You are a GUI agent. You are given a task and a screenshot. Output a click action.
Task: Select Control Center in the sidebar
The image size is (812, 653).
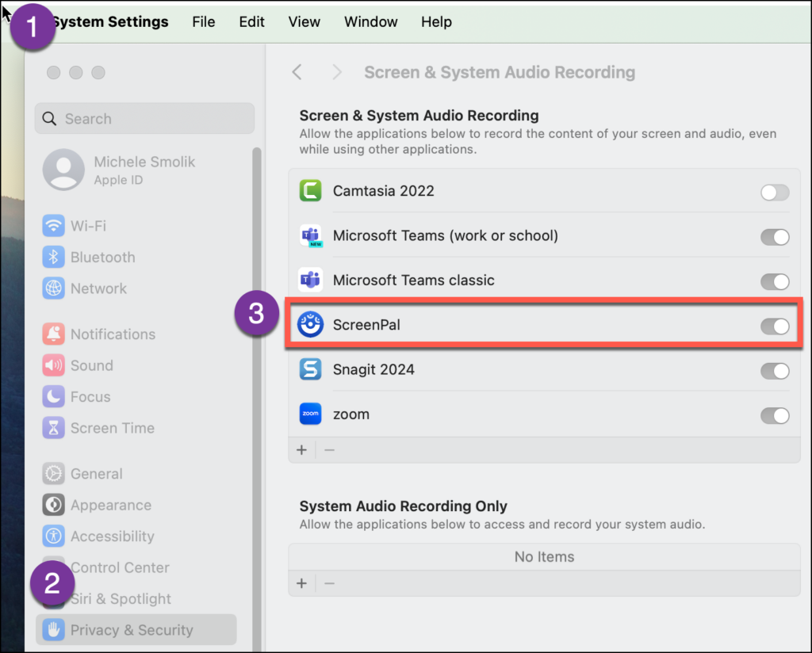point(119,567)
